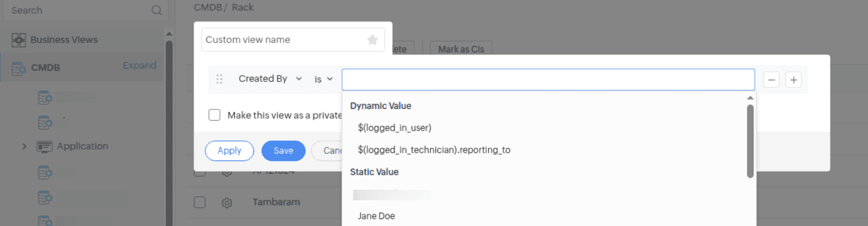Click the Application monitor icon
The image size is (868, 226).
44,146
